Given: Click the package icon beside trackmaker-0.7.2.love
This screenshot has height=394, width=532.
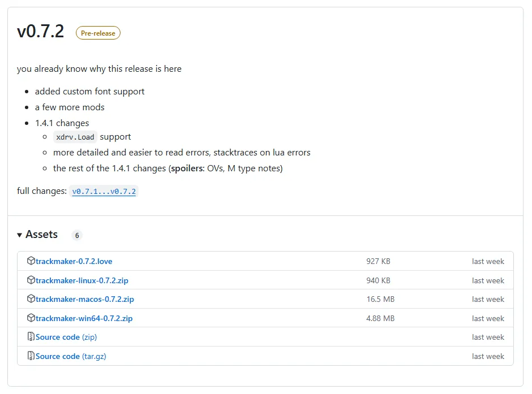Looking at the screenshot, I should point(31,261).
